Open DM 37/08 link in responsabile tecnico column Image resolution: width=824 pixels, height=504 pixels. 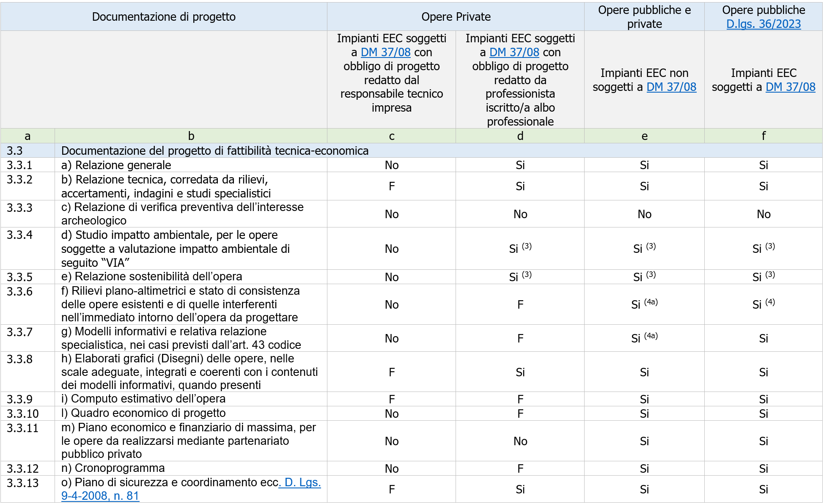click(x=385, y=52)
